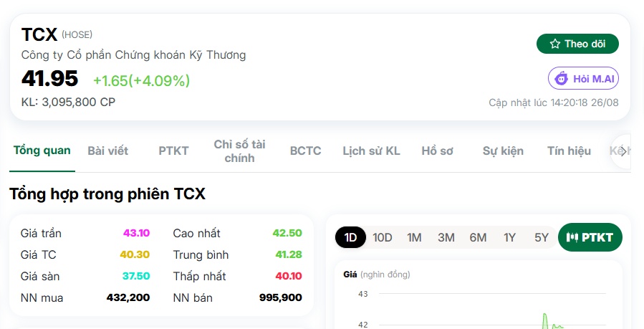Switch to the Sự kiện tab
The width and height of the screenshot is (644, 329).
coord(503,151)
